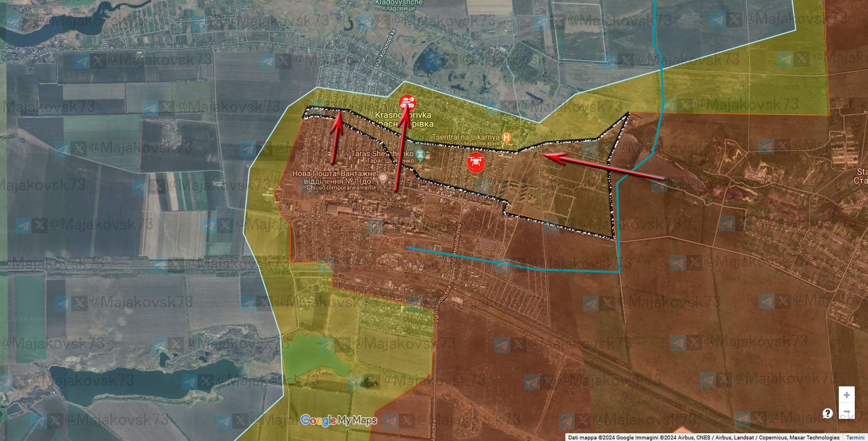Zoom in with the plus button
868x441 pixels.
point(846,395)
